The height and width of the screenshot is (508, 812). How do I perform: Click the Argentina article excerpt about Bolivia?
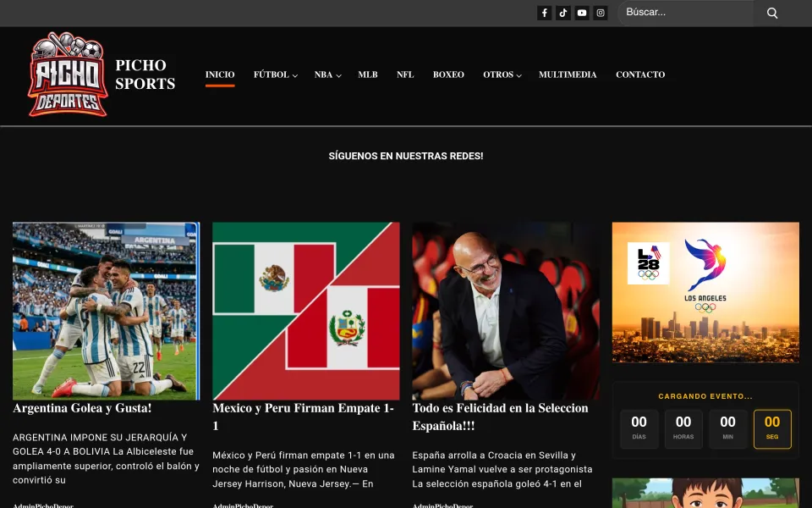pyautogui.click(x=107, y=459)
